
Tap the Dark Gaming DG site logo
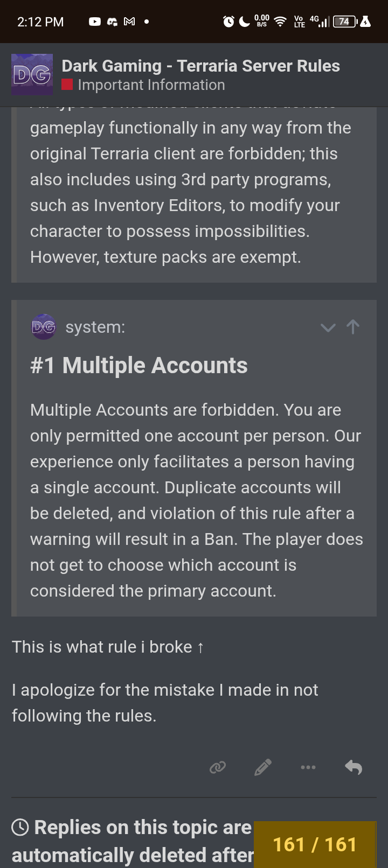point(32,75)
